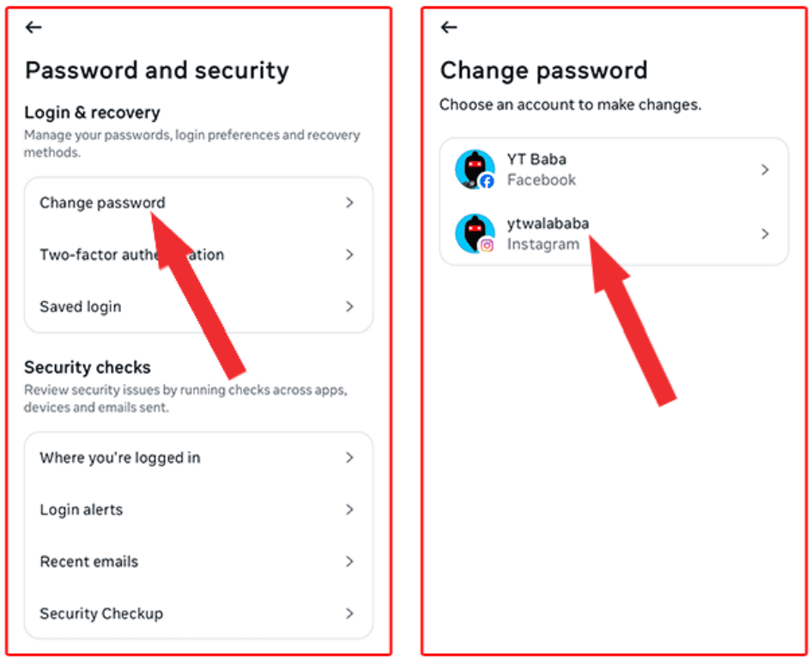Screen dimensions: 812x659
Task: Expand the Two-factor authentication chevron
Action: click(349, 255)
